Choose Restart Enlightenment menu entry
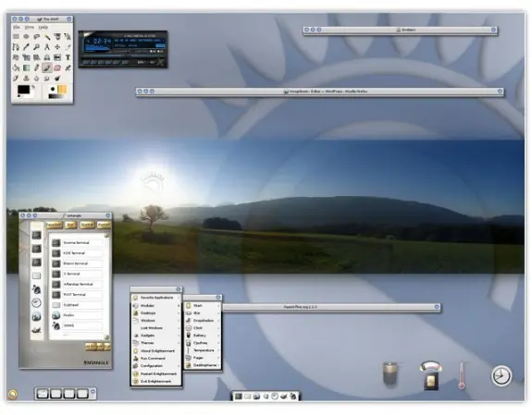 (156, 373)
